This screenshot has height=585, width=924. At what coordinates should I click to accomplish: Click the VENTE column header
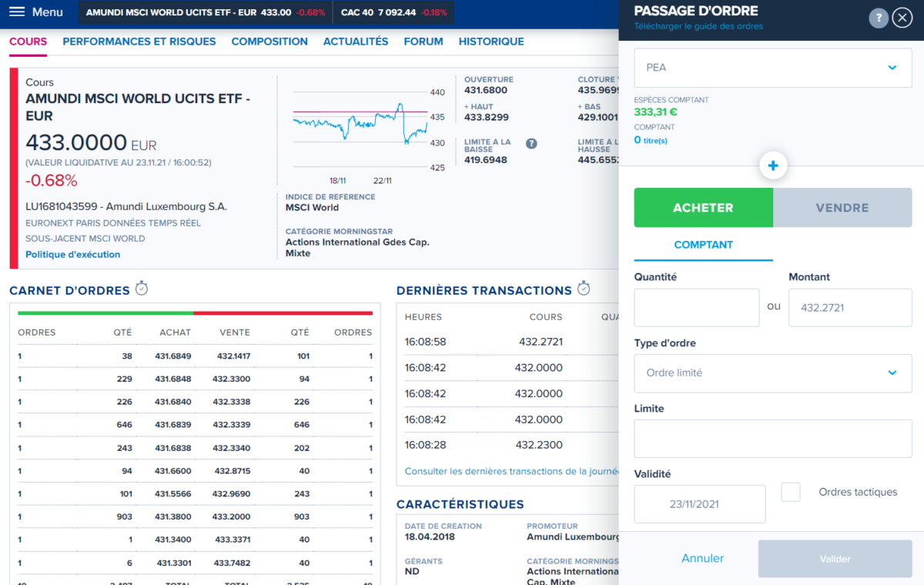[234, 333]
